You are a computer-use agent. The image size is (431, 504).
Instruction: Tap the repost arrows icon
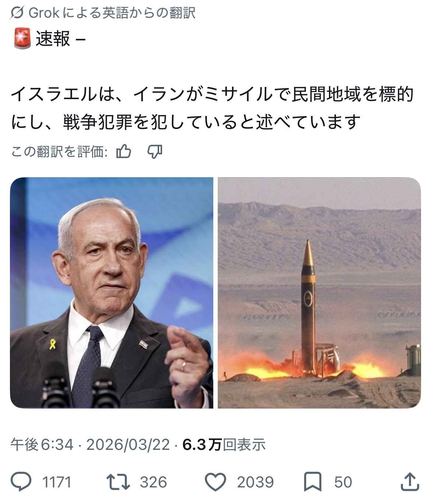click(118, 482)
